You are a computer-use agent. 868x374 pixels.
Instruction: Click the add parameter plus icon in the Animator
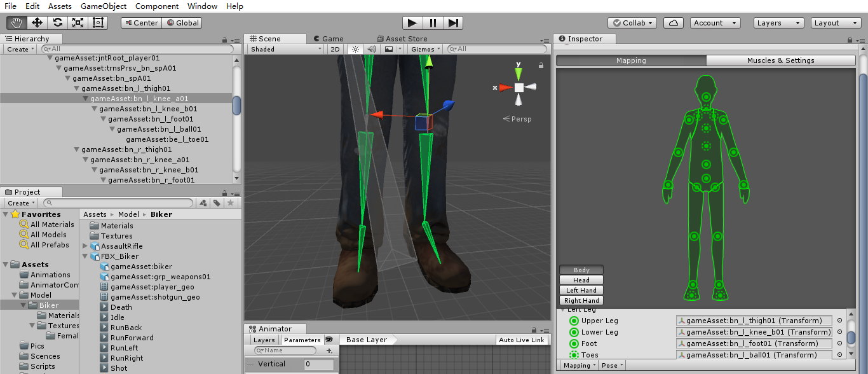[329, 350]
